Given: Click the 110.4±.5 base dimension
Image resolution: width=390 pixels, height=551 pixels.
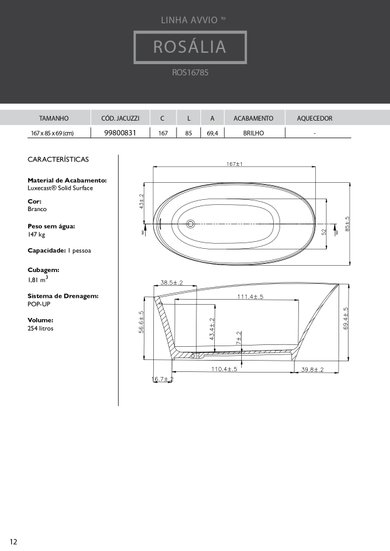Looking at the screenshot, I should (224, 369).
